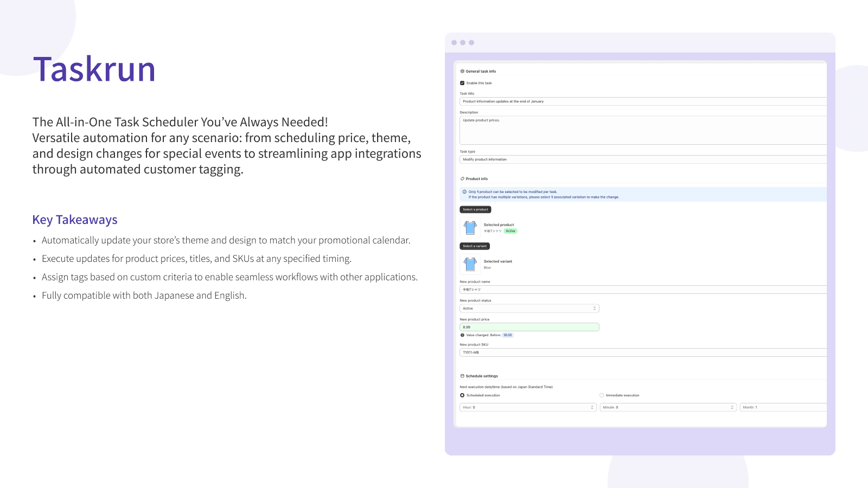Click the Select a product button

click(x=475, y=209)
